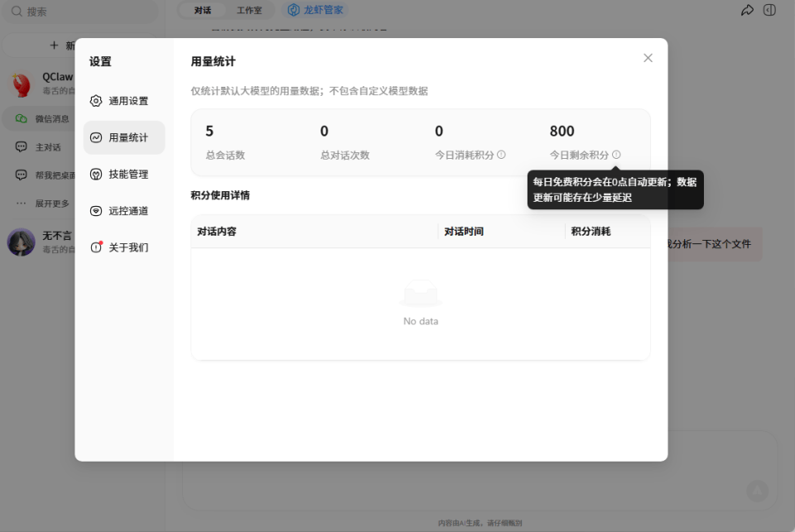
Task: Click the skill icon beside 技能管理
Action: 96,175
